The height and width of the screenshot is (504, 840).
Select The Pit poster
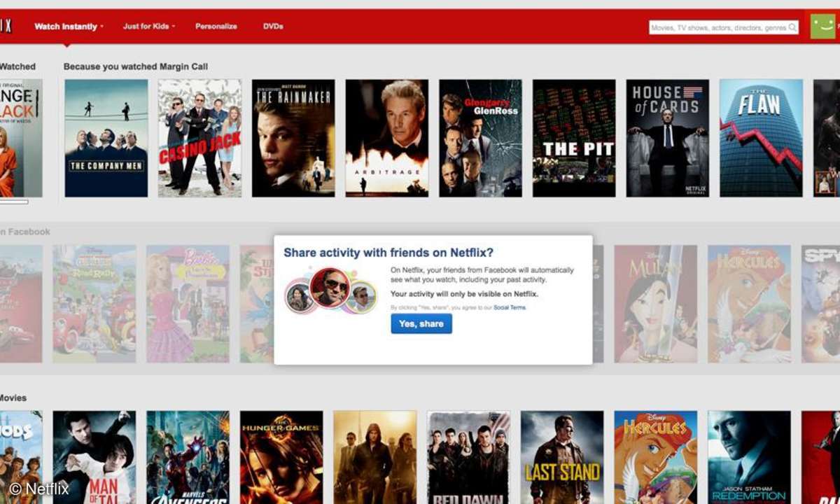pos(574,138)
